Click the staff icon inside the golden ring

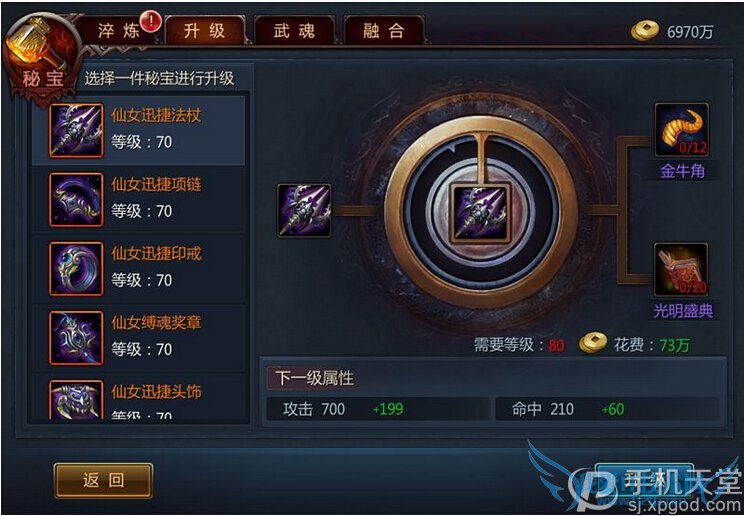coord(480,212)
